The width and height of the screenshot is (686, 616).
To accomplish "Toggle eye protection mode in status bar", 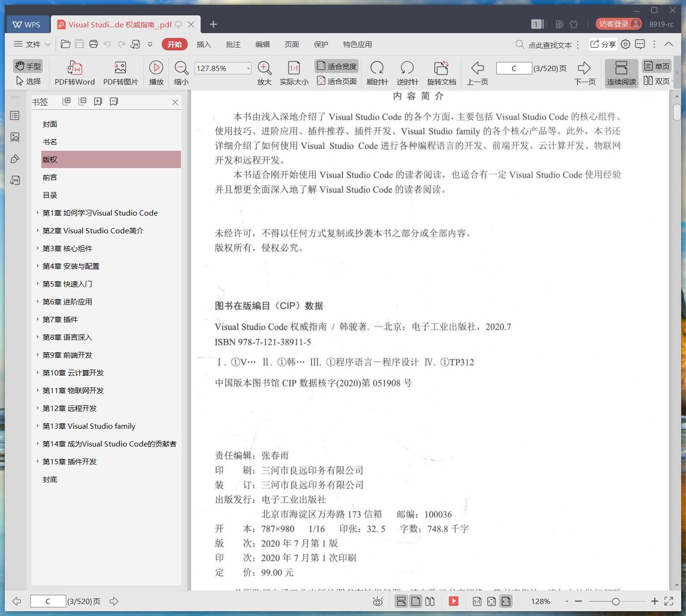I will (x=378, y=601).
